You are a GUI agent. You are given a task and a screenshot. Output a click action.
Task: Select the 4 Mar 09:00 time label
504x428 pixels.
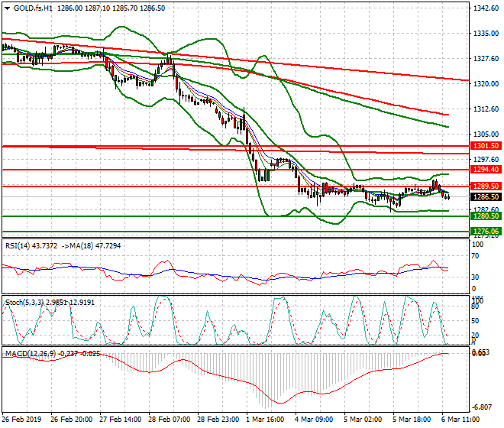pyautogui.click(x=314, y=420)
